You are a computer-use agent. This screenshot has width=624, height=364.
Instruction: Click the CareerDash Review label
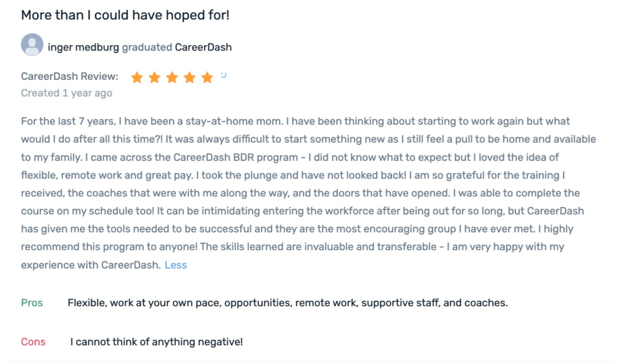[69, 77]
